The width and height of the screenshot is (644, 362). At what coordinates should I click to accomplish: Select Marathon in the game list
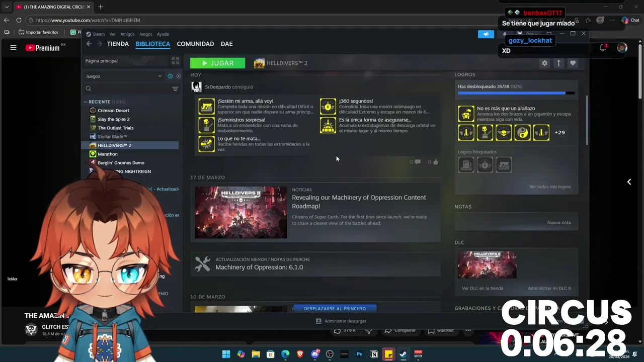107,154
